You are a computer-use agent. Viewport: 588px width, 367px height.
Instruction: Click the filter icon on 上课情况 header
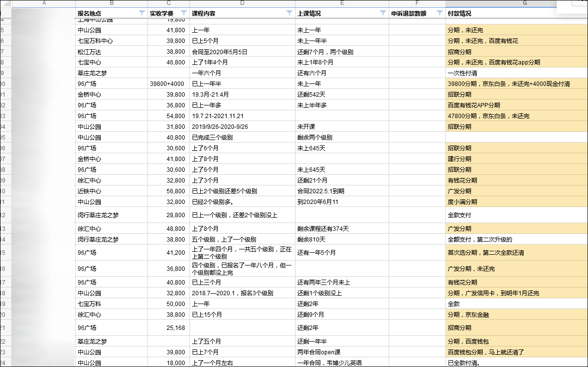tap(383, 13)
